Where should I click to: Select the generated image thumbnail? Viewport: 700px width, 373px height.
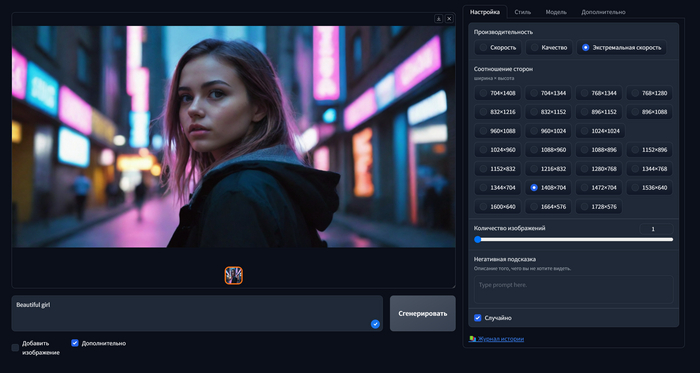[x=233, y=275]
